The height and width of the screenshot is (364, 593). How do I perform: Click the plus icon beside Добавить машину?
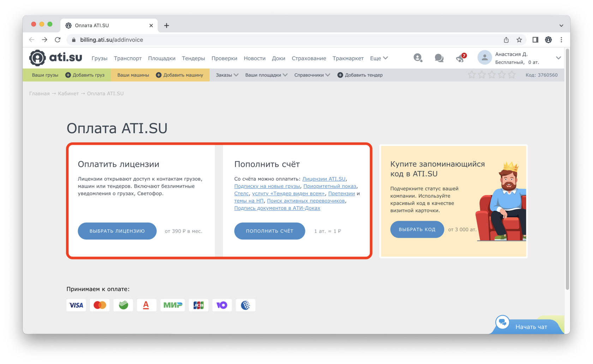(158, 75)
